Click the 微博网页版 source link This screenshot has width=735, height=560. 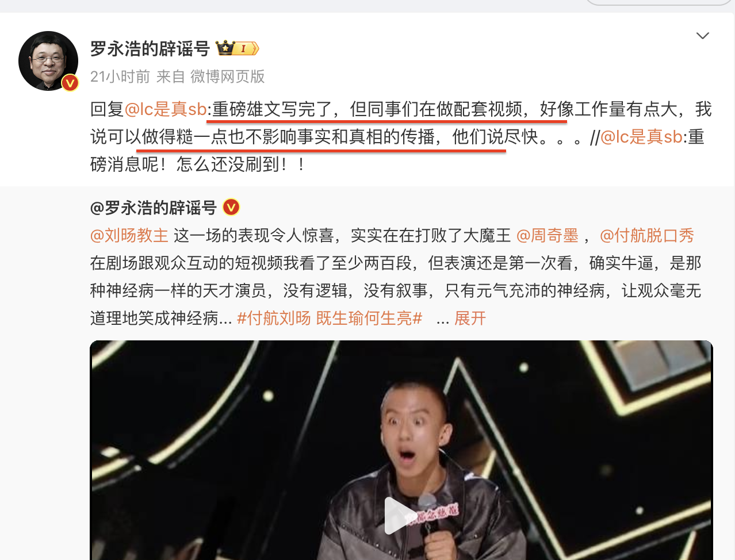point(228,76)
